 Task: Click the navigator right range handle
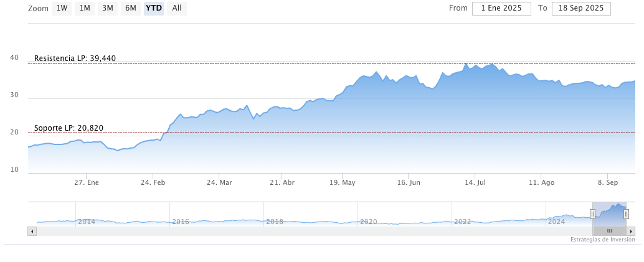[x=626, y=214]
